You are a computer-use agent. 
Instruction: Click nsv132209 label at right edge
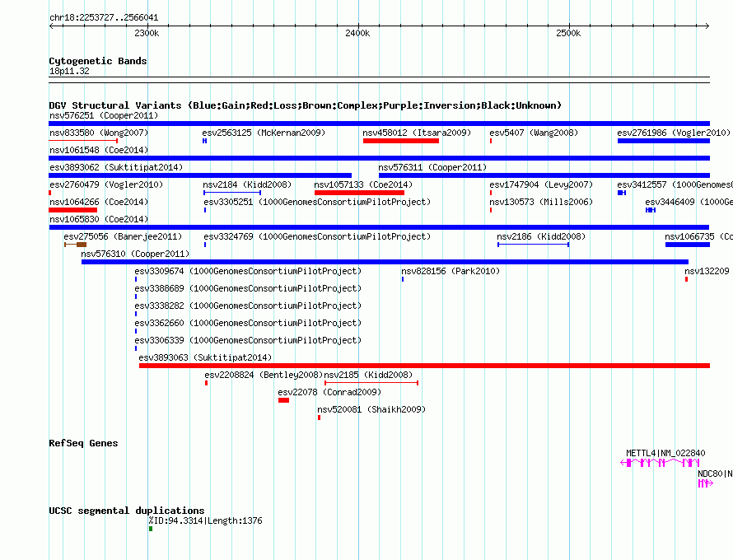pos(707,271)
